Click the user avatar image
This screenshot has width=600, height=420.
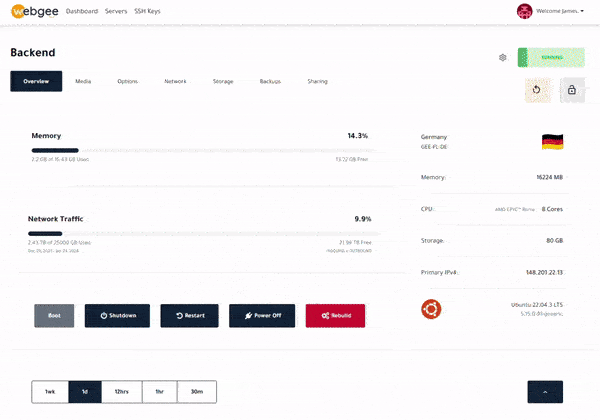[525, 11]
